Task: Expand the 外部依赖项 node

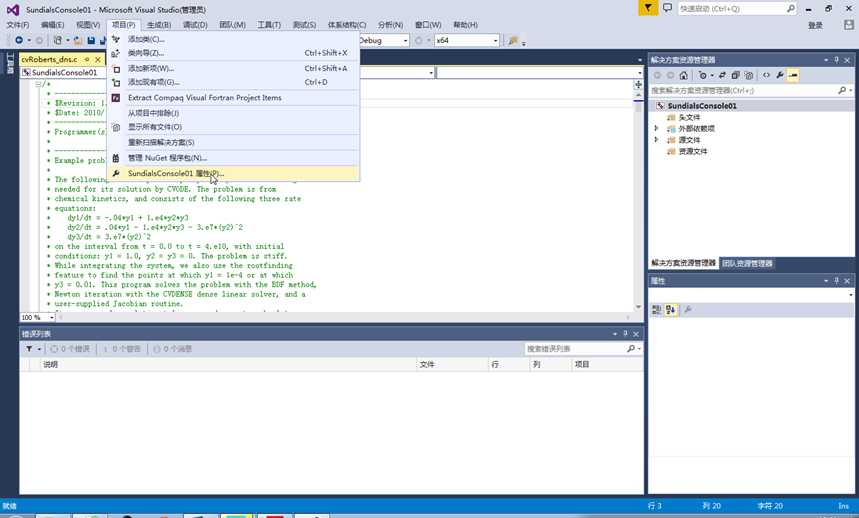Action: pos(656,128)
